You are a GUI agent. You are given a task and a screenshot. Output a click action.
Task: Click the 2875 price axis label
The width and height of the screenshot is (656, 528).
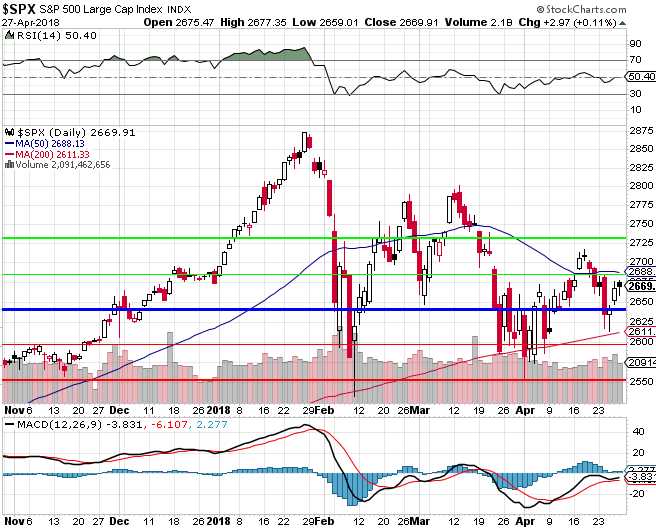(640, 128)
